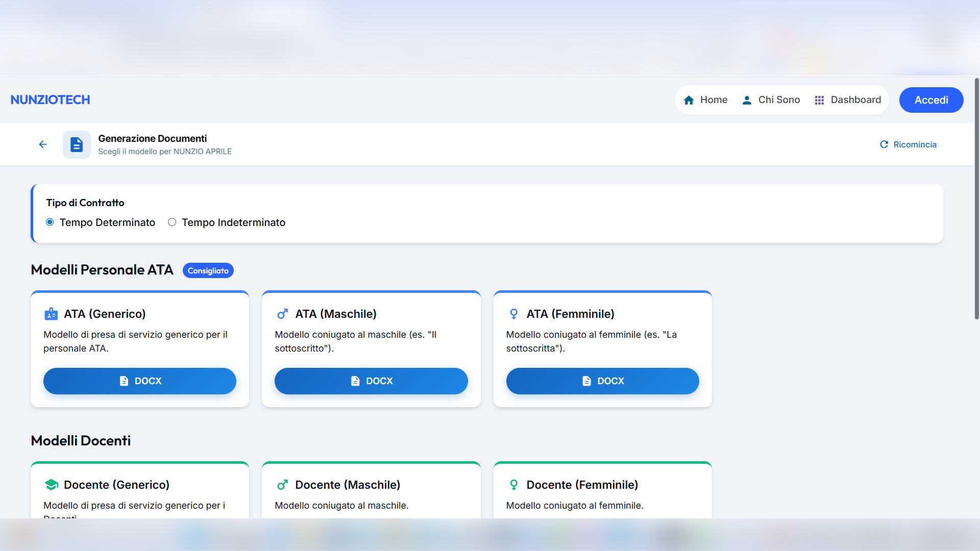
Task: Download DOCX for ATA (Femminile)
Action: [602, 381]
